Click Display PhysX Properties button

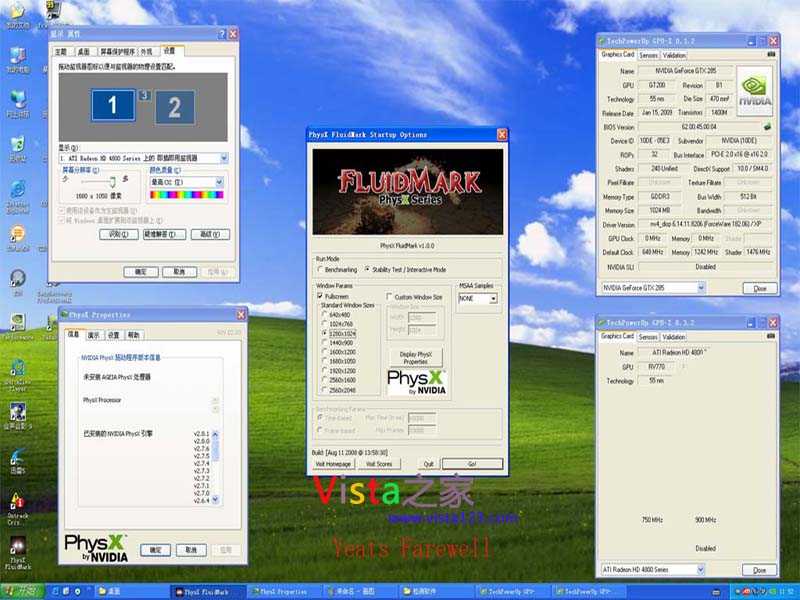pos(415,358)
